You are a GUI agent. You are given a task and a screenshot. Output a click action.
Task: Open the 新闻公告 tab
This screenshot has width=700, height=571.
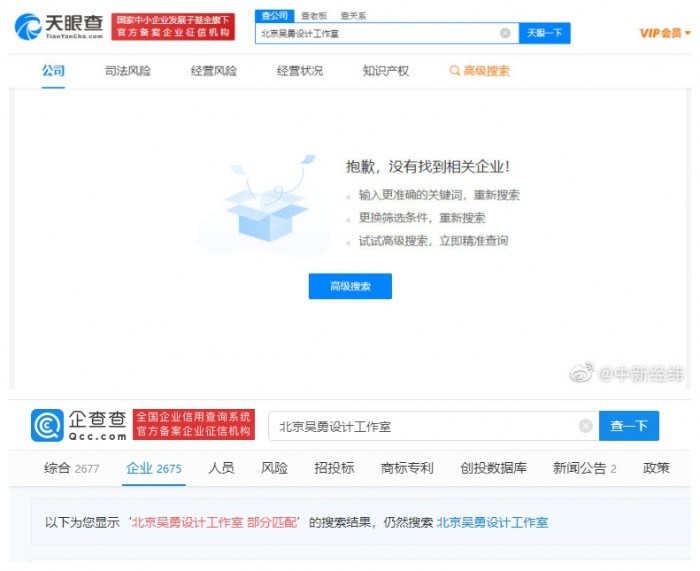point(584,468)
